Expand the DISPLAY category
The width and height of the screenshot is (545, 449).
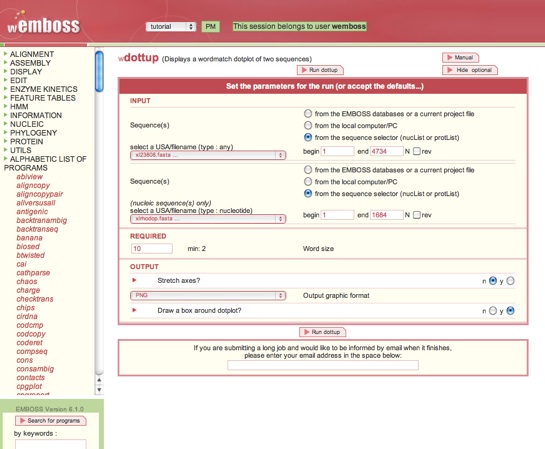(x=26, y=72)
